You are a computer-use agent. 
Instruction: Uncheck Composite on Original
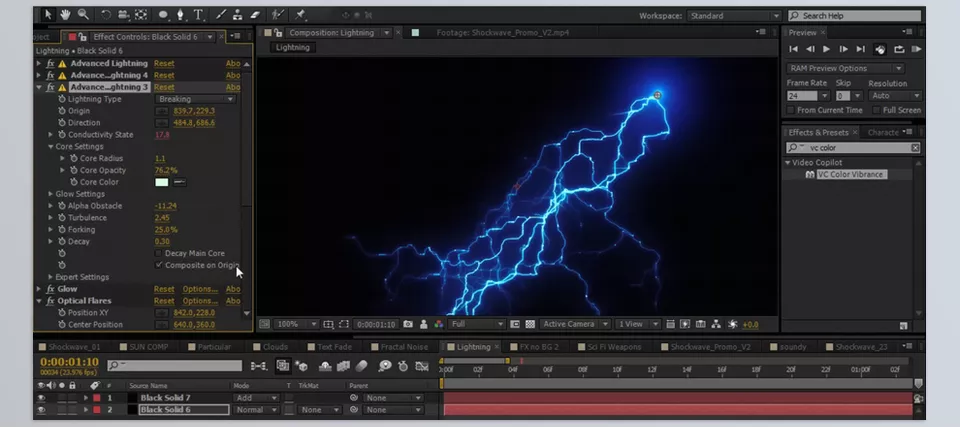click(159, 265)
